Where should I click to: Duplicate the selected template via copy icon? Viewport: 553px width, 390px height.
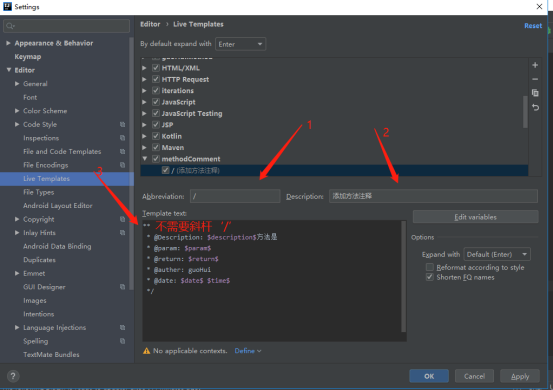tap(535, 93)
